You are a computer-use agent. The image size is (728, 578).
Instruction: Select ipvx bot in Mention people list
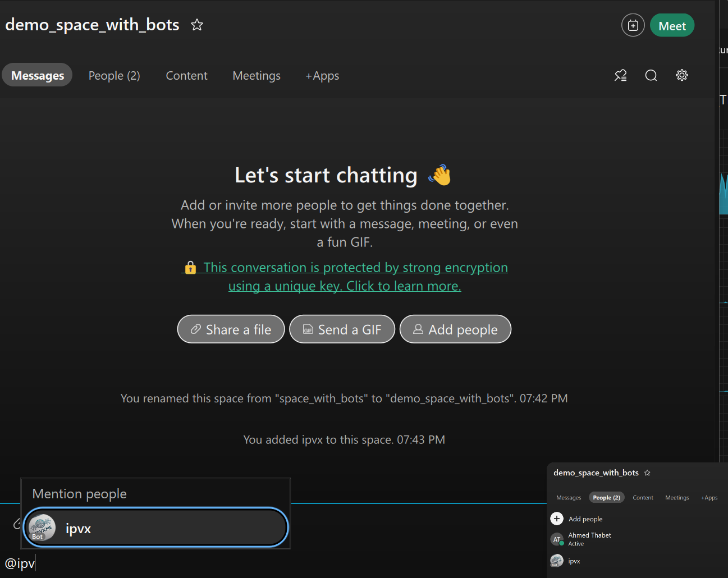pos(155,528)
